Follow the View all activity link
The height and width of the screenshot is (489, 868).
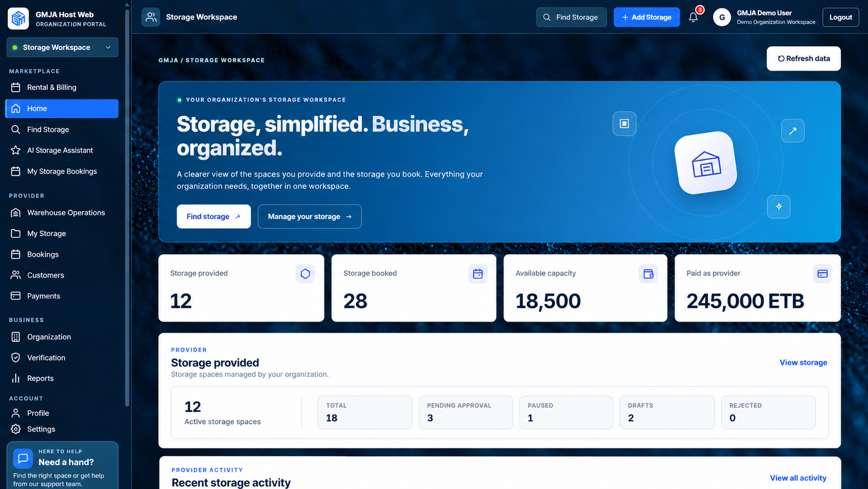[x=798, y=478]
